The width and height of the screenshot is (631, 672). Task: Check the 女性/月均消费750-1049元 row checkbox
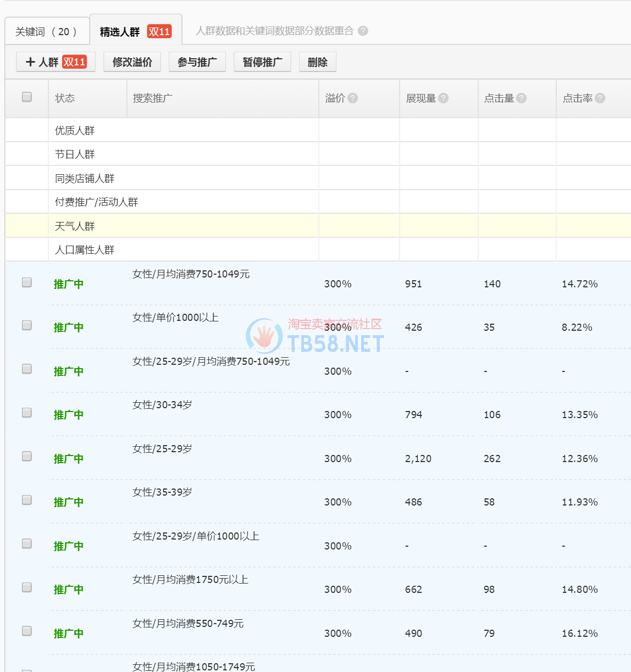coord(26,282)
